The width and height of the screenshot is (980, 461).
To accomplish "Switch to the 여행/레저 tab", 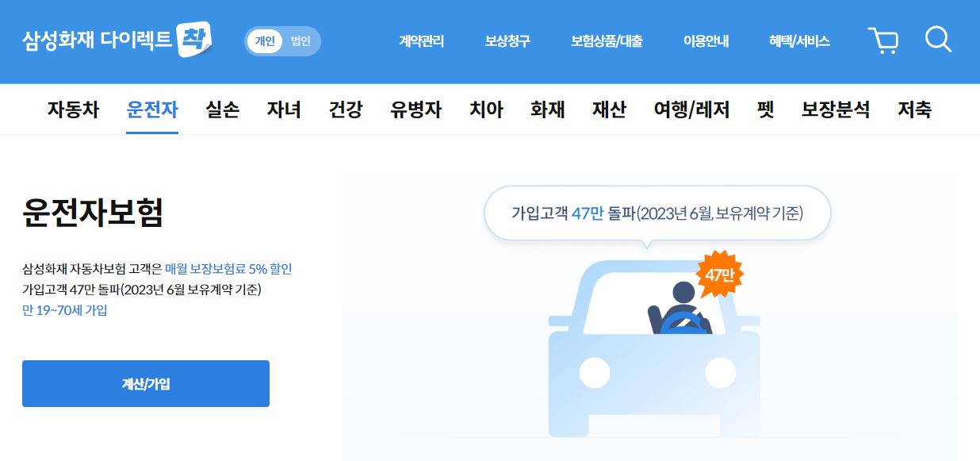I will (x=691, y=109).
